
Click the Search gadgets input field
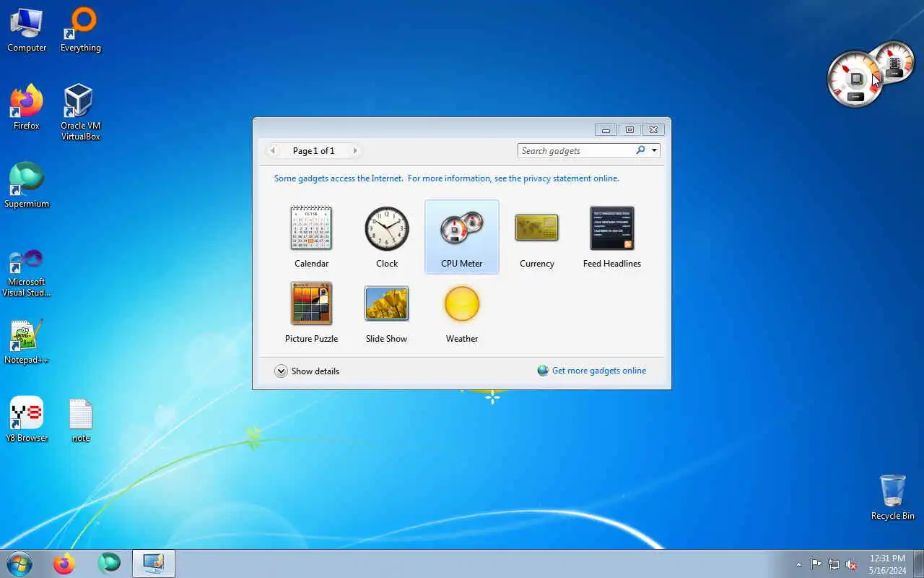click(576, 150)
